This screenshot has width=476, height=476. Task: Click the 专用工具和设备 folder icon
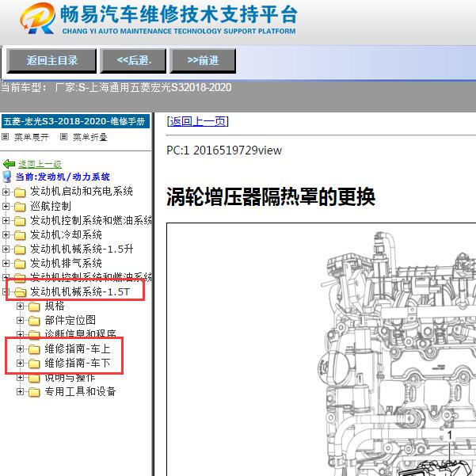[x=34, y=392]
